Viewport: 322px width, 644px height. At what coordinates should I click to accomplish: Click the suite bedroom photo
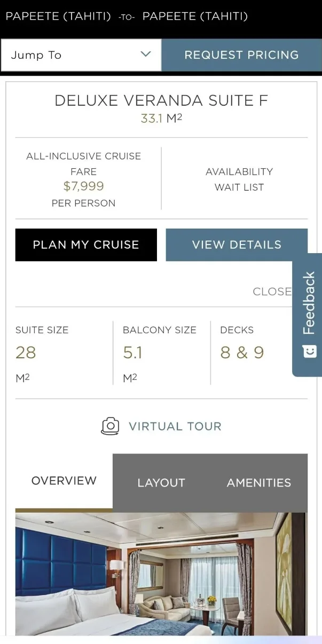(161, 574)
